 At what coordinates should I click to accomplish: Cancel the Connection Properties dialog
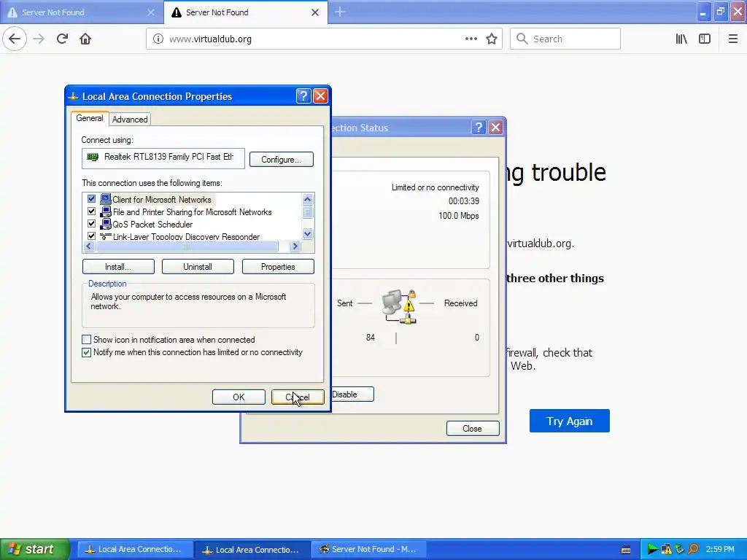click(x=298, y=397)
